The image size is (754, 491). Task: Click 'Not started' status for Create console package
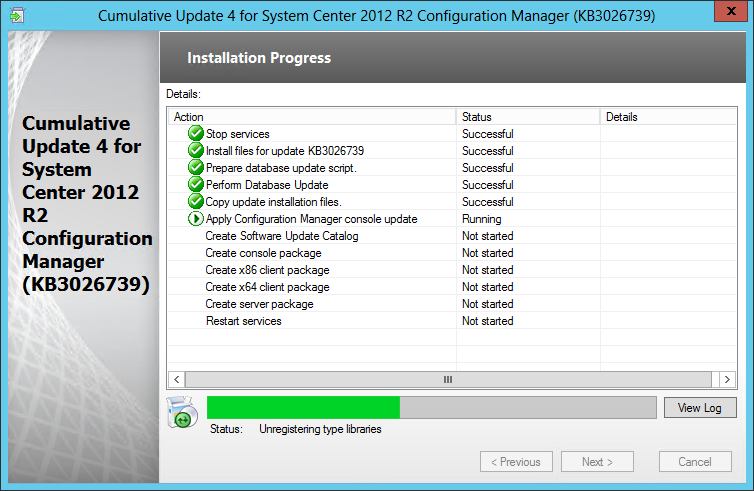point(488,253)
